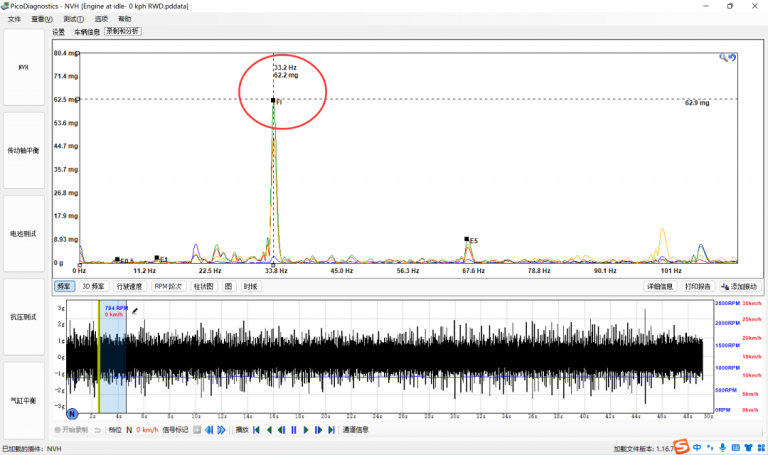Click the PicoDiagnostics app icon in the title bar

click(x=5, y=6)
